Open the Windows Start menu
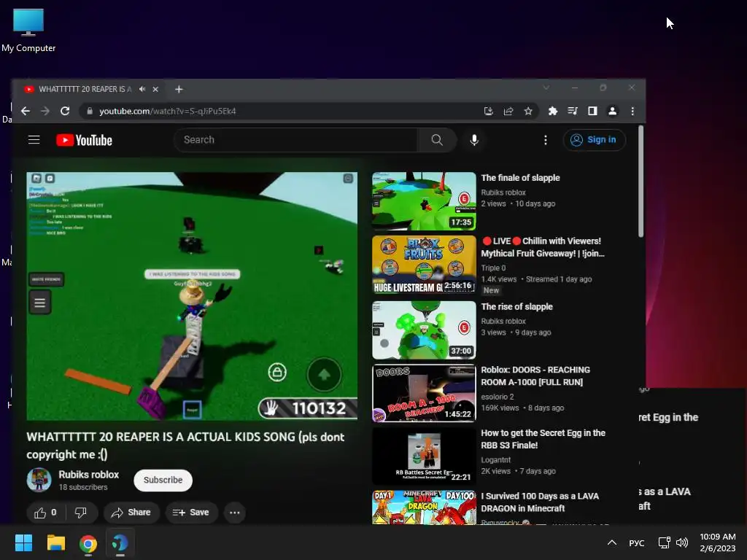This screenshot has height=560, width=747. point(23,542)
